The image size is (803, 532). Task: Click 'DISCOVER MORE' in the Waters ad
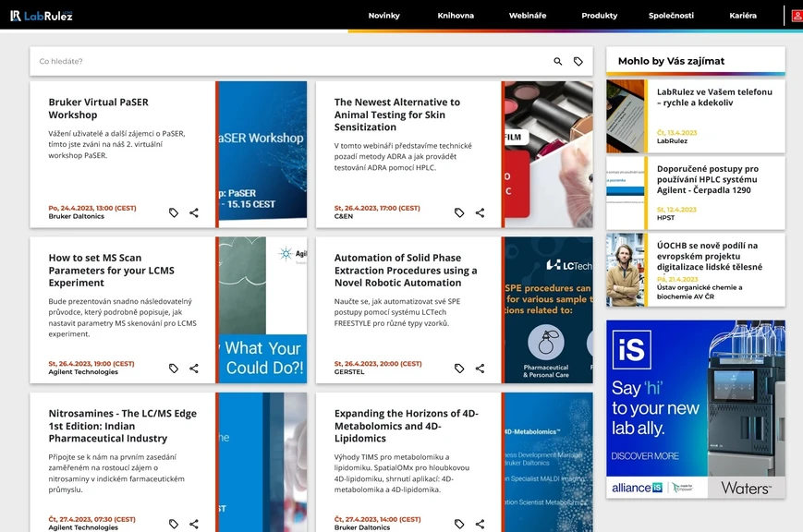645,455
